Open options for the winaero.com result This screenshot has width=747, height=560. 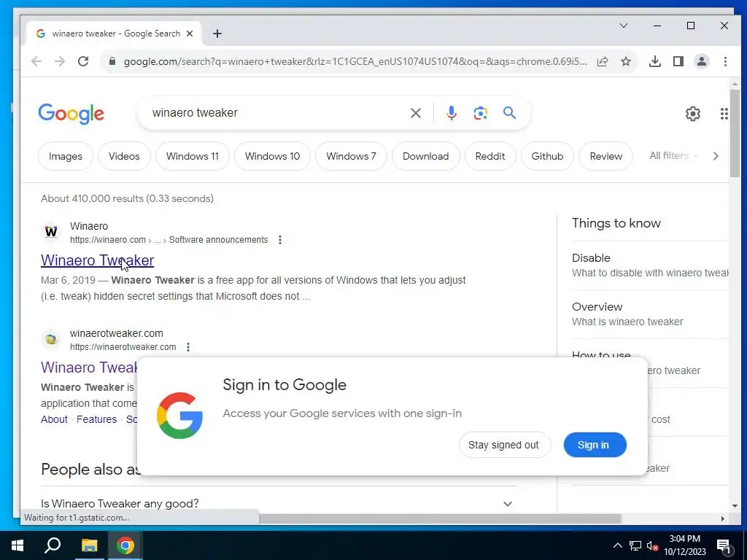click(280, 239)
